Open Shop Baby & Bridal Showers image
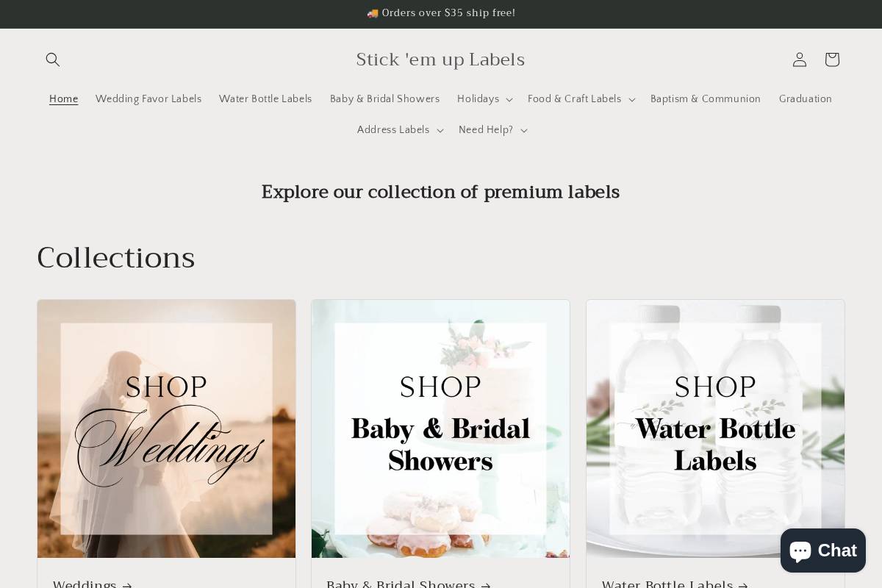The image size is (882, 588). 440,429
